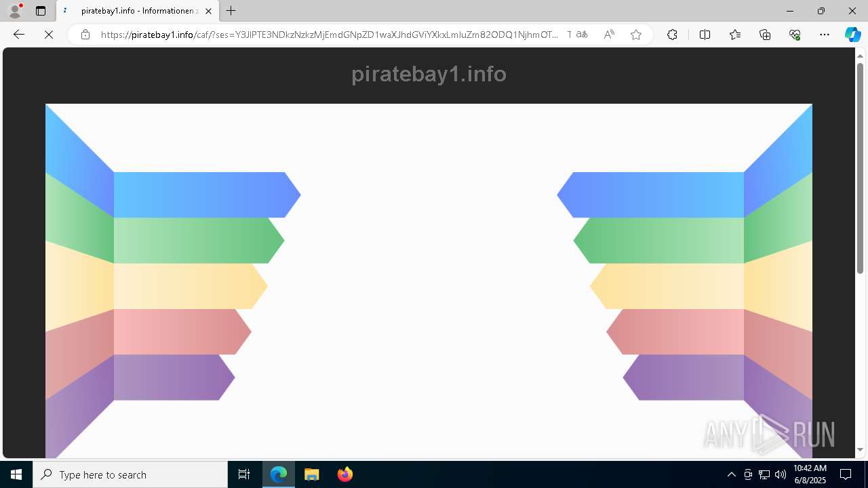This screenshot has width=868, height=488.
Task: Click the page vertical scrollbar thumb
Action: [x=860, y=168]
